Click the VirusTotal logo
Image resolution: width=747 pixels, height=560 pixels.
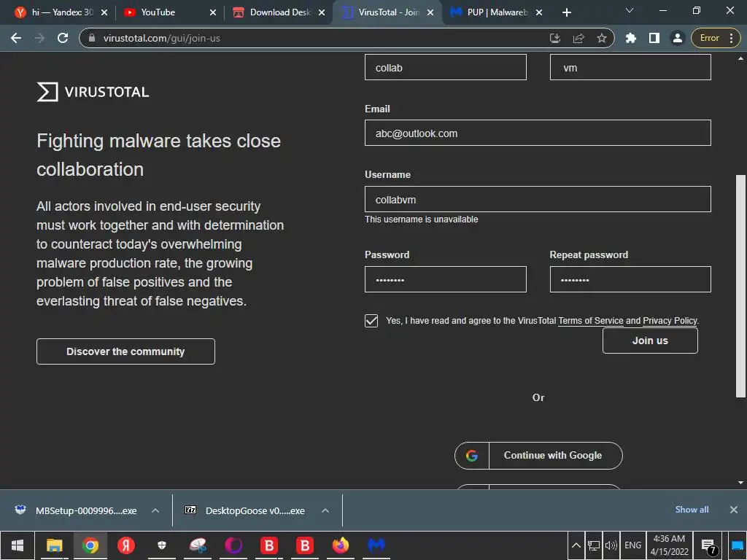click(x=93, y=92)
